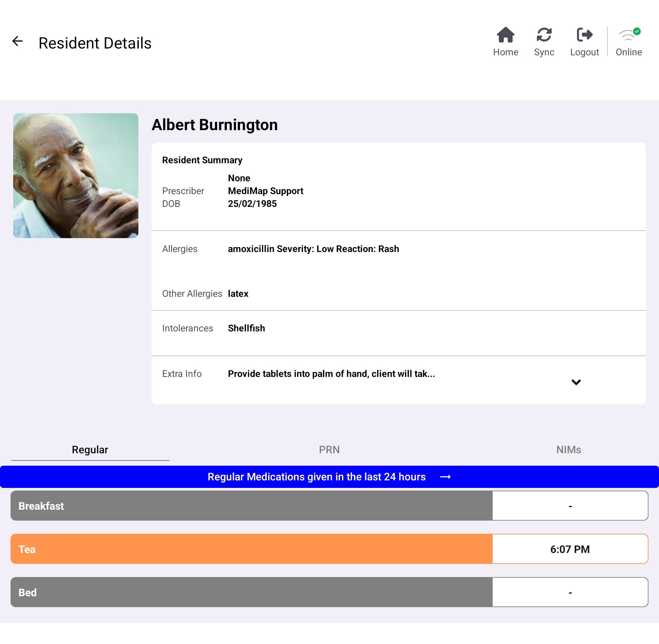This screenshot has height=644, width=659.
Task: Click the Bed time dash cell
Action: pyautogui.click(x=570, y=592)
